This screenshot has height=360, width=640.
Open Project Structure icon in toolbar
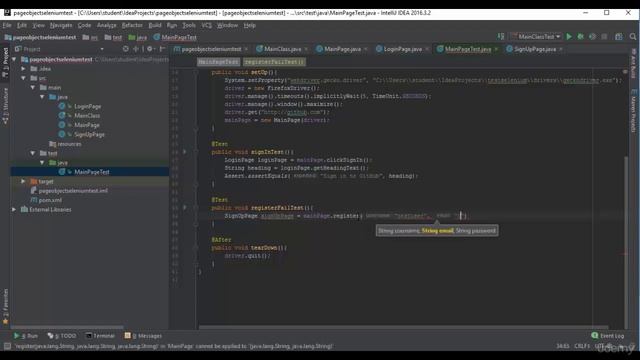pos(619,37)
